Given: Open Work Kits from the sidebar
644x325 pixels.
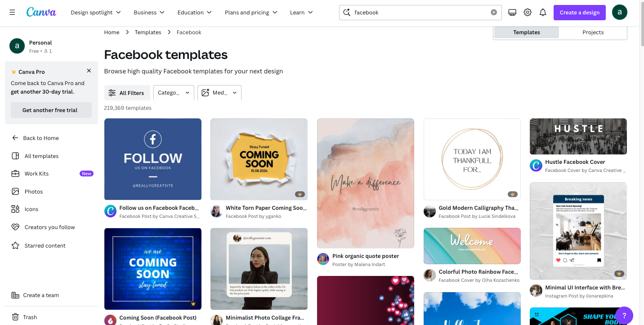Looking at the screenshot, I should coord(36,173).
